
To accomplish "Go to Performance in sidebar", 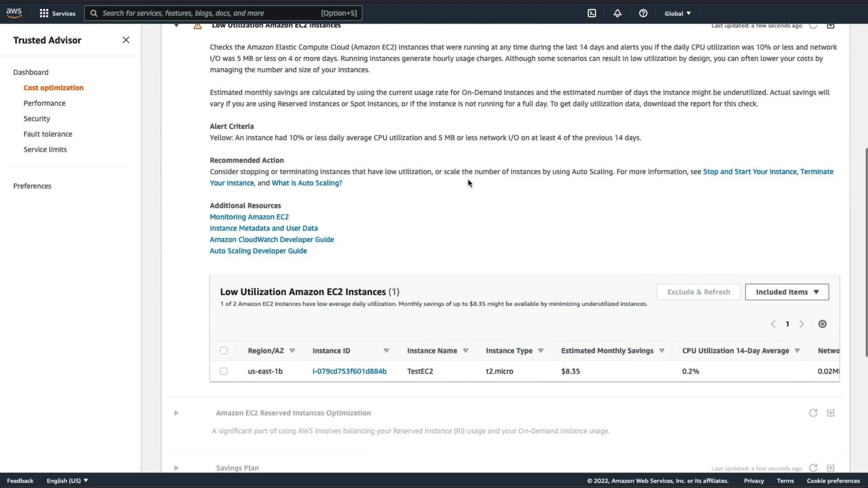I will (x=44, y=103).
